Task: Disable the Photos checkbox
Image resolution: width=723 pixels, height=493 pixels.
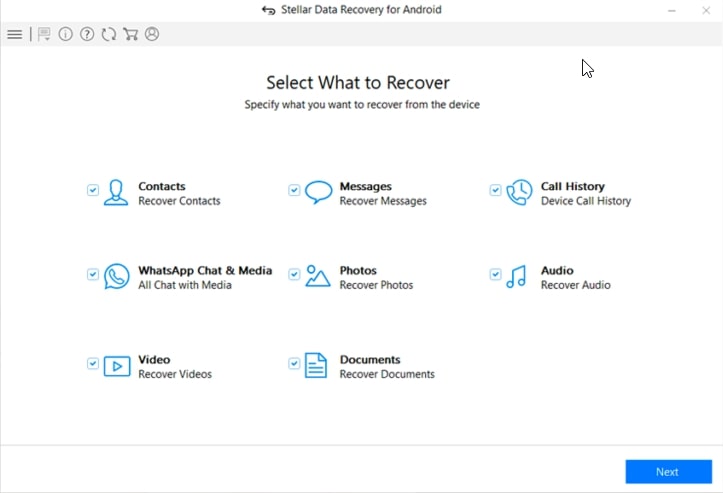Action: click(x=294, y=274)
